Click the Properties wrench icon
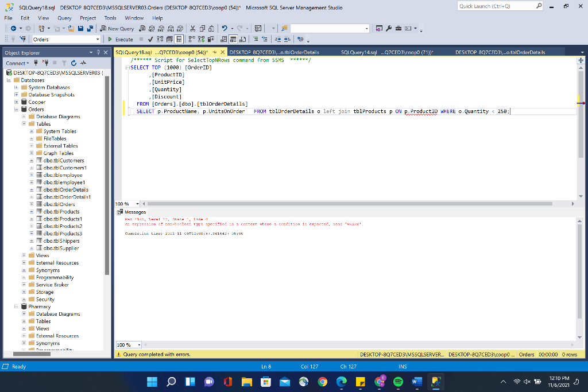588x392 pixels. pyautogui.click(x=389, y=29)
